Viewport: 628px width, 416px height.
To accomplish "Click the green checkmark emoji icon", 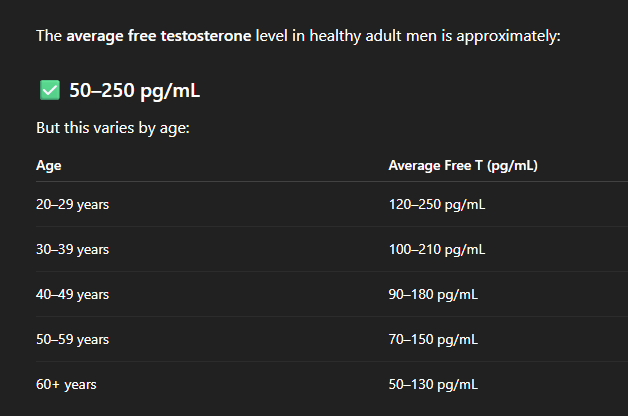I will pyautogui.click(x=50, y=90).
